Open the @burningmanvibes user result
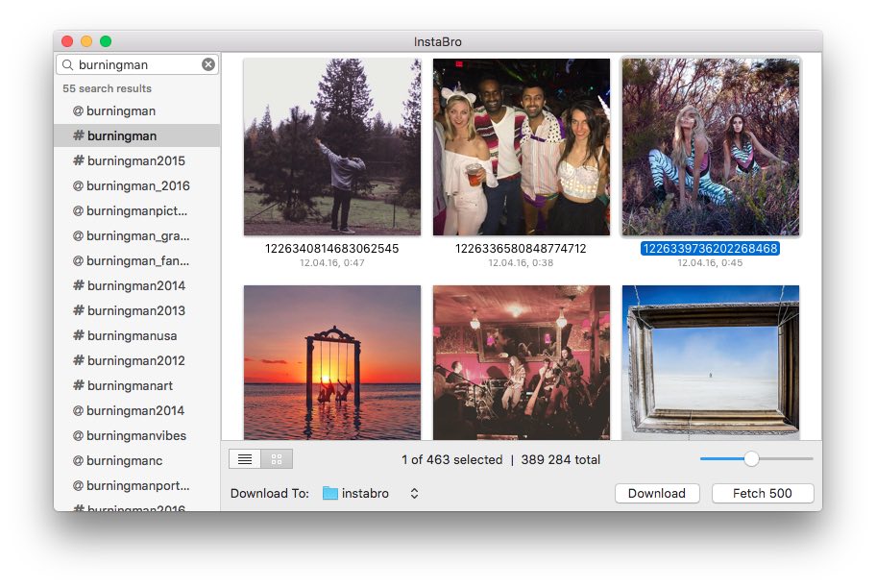 pyautogui.click(x=137, y=435)
